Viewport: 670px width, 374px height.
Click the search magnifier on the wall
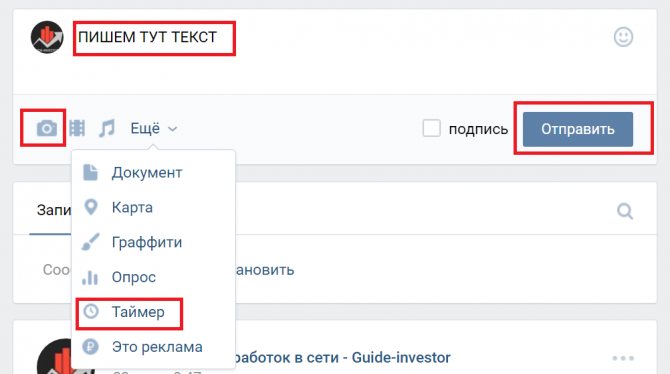tap(625, 211)
